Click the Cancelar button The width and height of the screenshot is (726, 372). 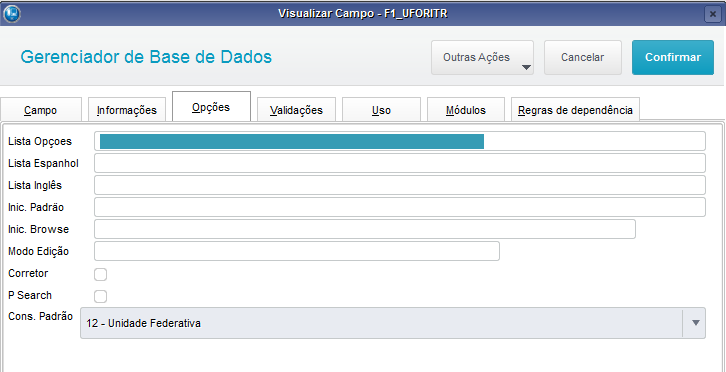tap(582, 57)
